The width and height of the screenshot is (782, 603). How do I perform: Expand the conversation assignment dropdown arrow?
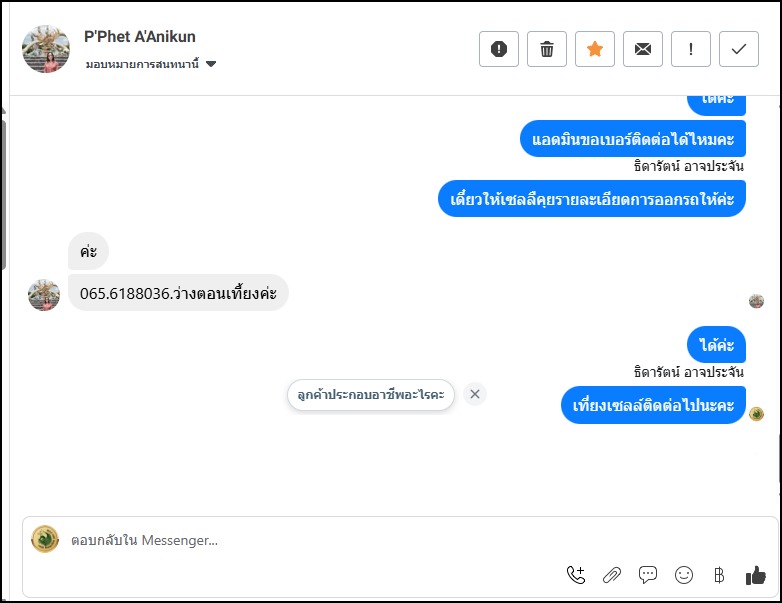click(x=211, y=64)
